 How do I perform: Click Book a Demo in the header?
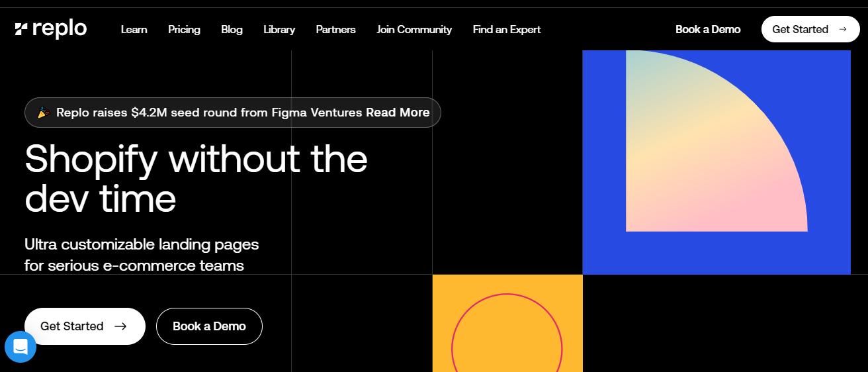[x=708, y=29]
